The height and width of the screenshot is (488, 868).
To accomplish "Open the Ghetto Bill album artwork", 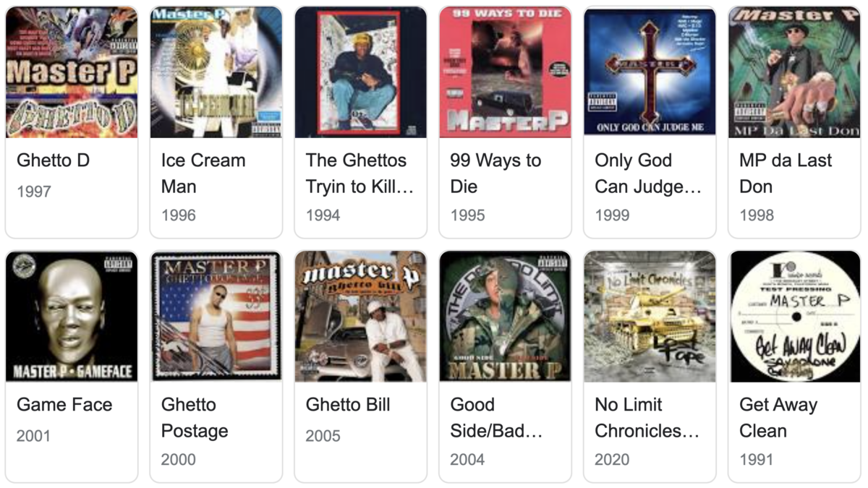I will point(361,316).
